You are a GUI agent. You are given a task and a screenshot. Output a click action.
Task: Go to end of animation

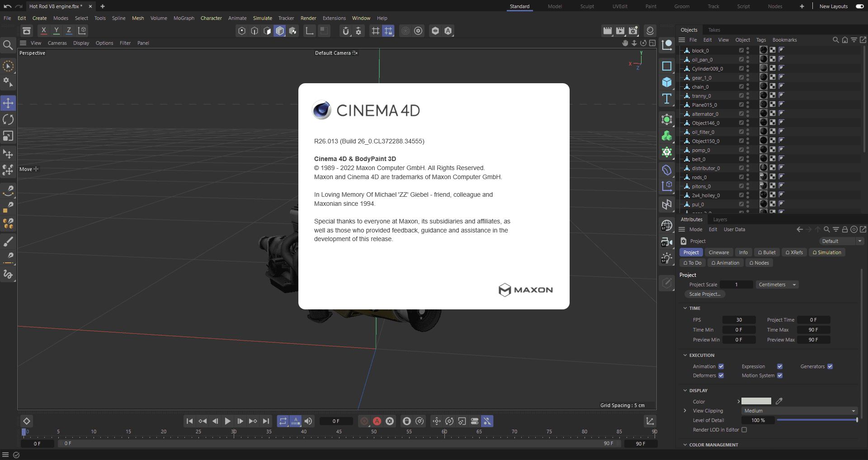coord(266,421)
